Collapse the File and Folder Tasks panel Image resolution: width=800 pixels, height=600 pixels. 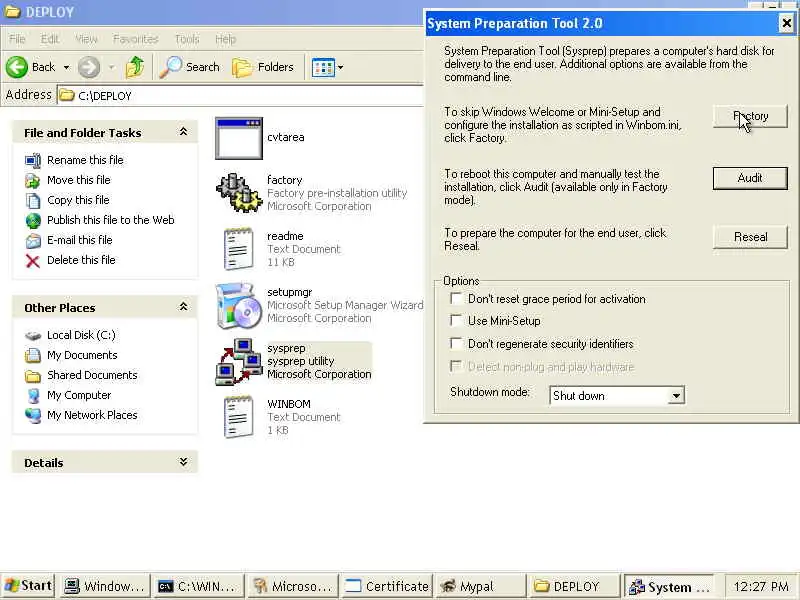click(x=183, y=132)
